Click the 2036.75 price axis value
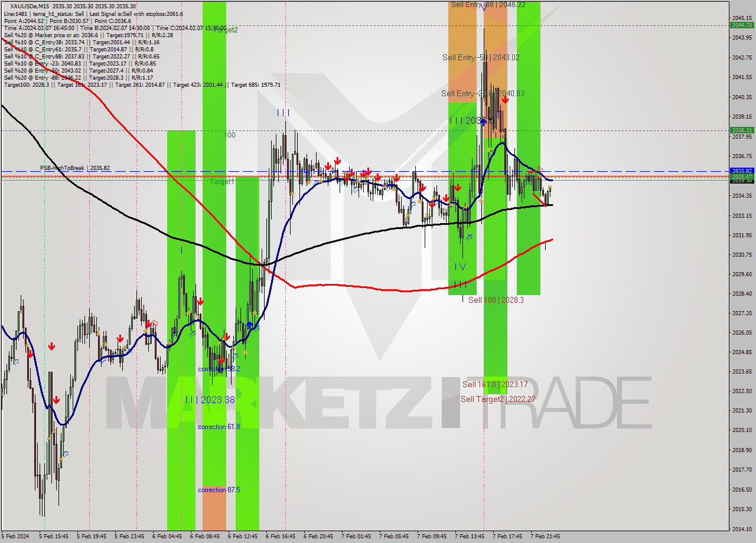This screenshot has height=543, width=756. pos(742,156)
